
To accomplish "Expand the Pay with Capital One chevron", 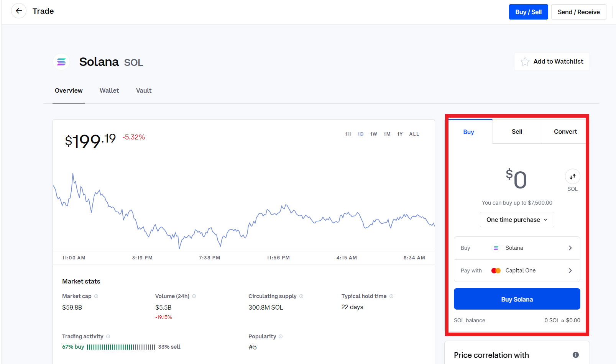I will point(570,271).
